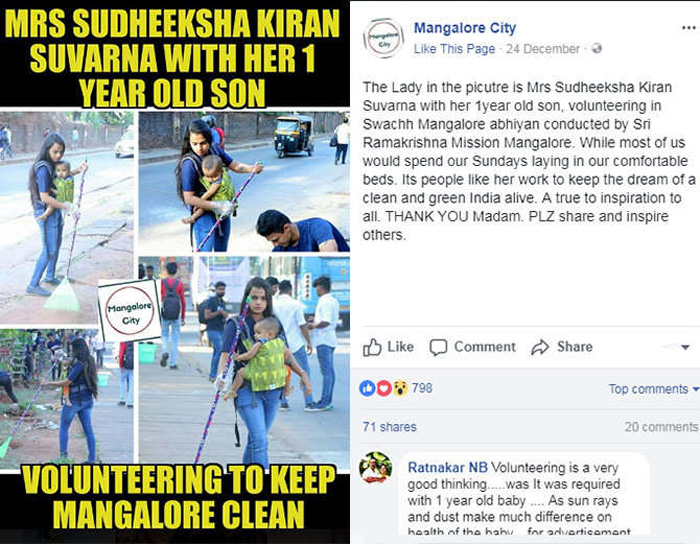Screen dimensions: 700x544
Task: Click the Share arrow icon
Action: (540, 347)
